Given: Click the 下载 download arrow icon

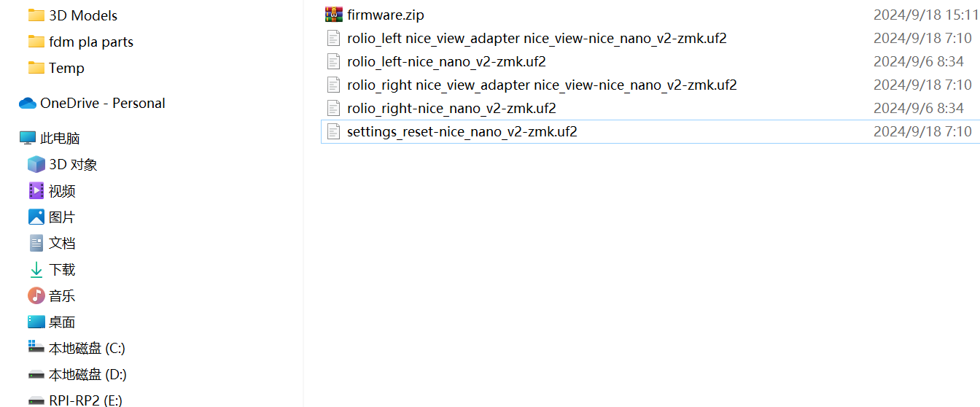Looking at the screenshot, I should pyautogui.click(x=36, y=269).
